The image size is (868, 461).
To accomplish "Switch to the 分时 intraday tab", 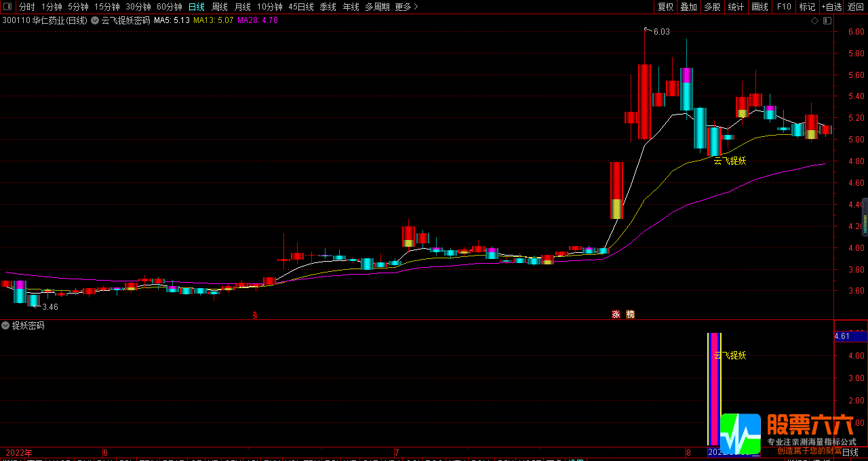I will 26,7.
